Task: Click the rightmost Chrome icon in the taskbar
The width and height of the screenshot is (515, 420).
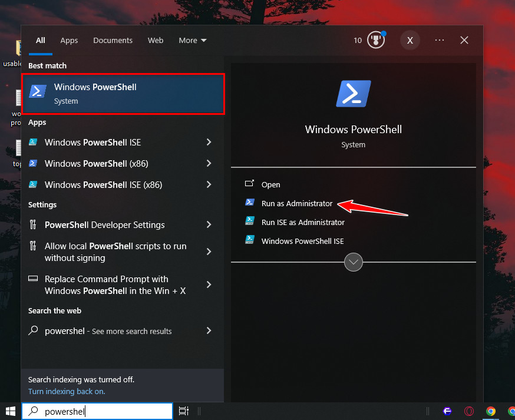Action: 511,411
